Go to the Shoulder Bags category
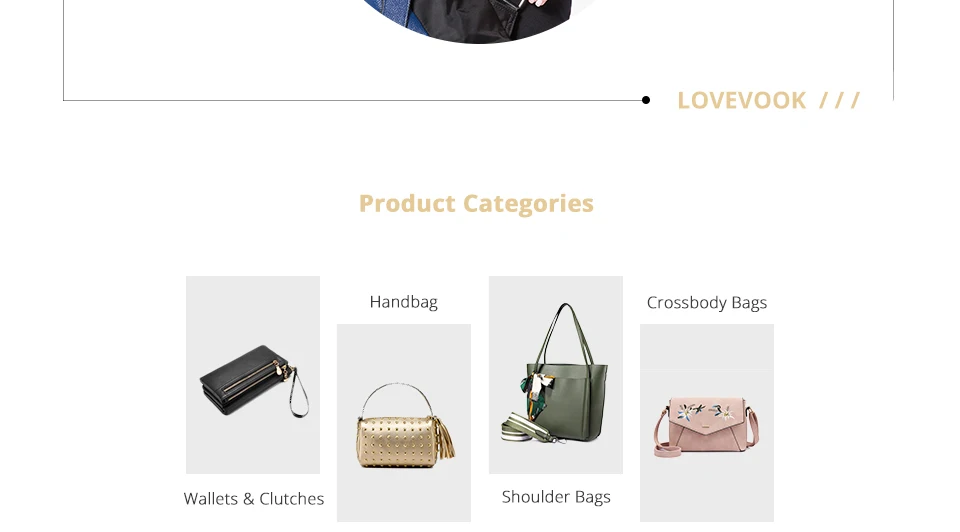The height and width of the screenshot is (532, 960). [x=556, y=497]
